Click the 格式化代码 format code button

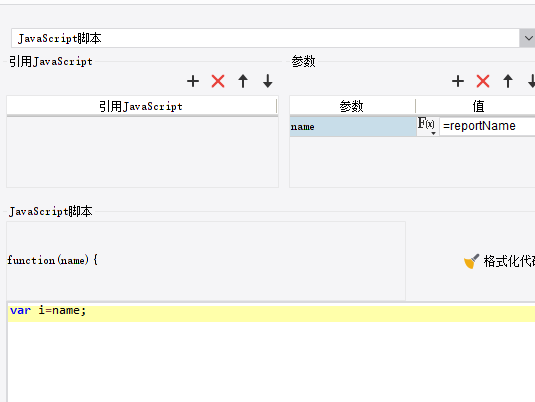[499, 261]
